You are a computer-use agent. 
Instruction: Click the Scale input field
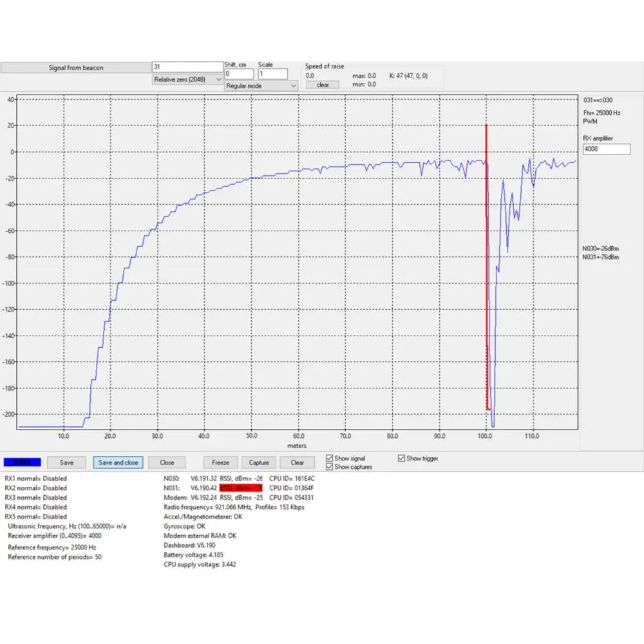(274, 74)
